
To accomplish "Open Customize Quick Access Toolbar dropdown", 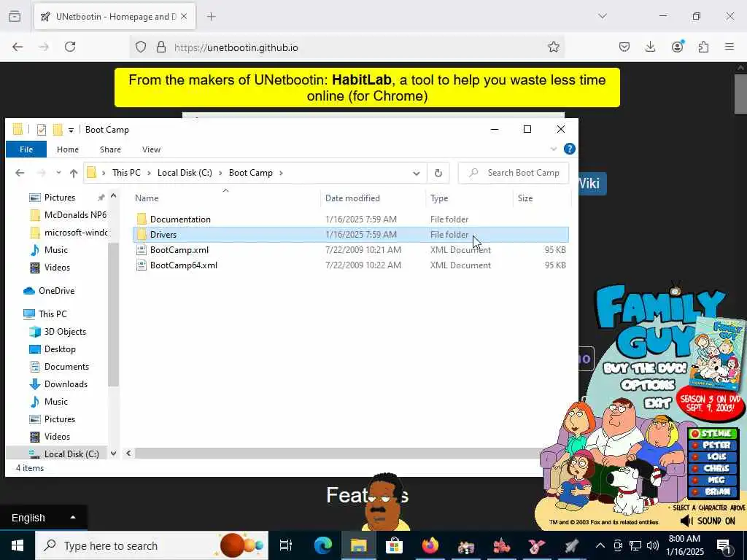I will coord(71,130).
